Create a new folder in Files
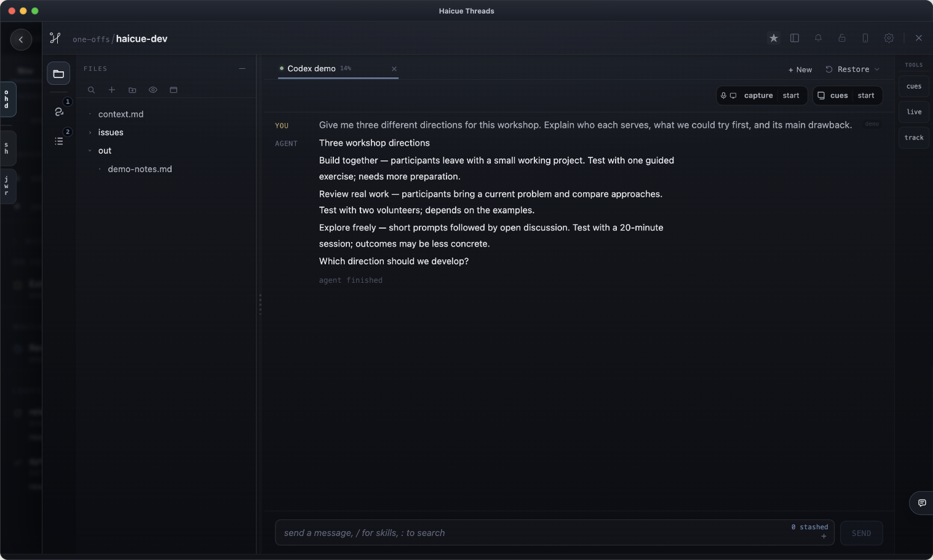 coord(132,90)
